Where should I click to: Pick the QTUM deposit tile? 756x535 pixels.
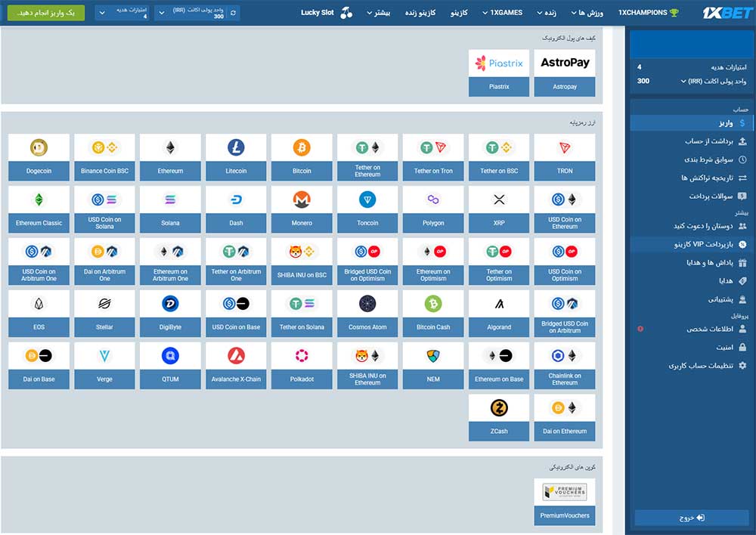(x=170, y=365)
